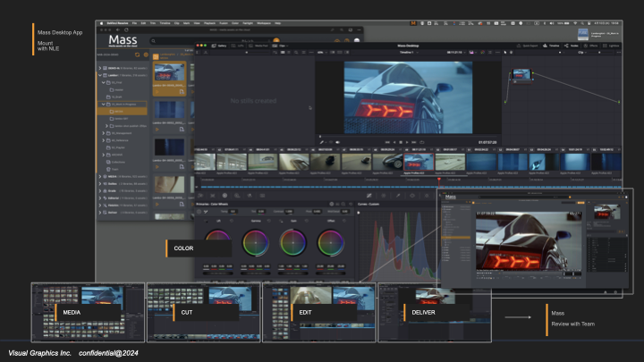Click the Mass app search field

[211, 40]
